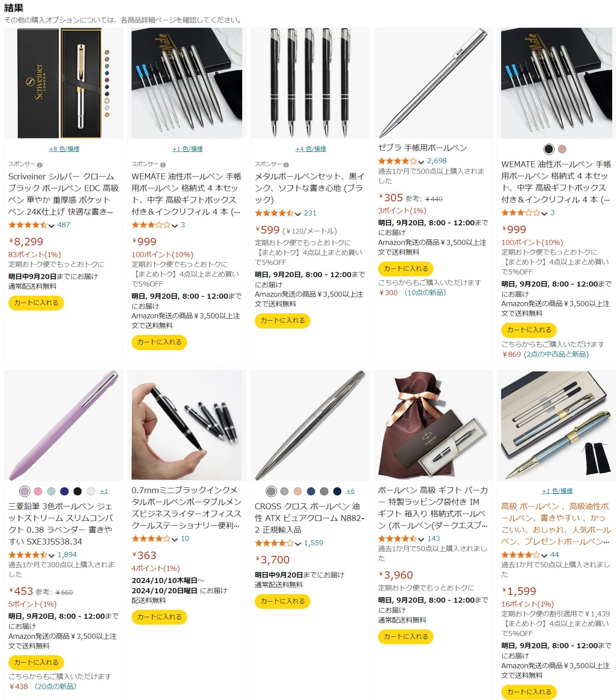Click sponsor info icon on Scriveiner listing
Screen dimensions: 616x700
(x=40, y=165)
